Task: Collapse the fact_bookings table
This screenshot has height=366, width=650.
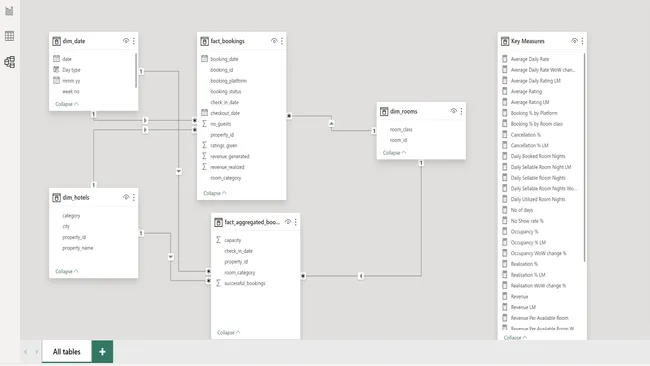Action: [x=215, y=193]
